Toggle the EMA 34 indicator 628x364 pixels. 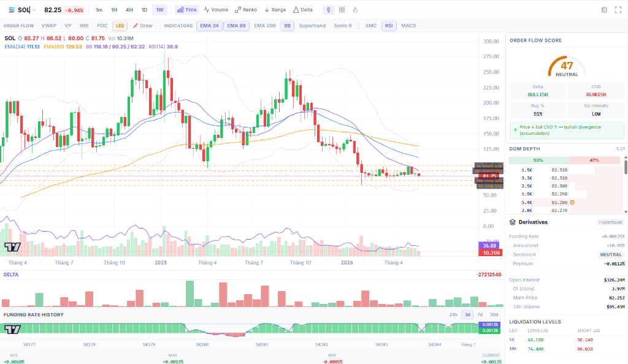(210, 26)
